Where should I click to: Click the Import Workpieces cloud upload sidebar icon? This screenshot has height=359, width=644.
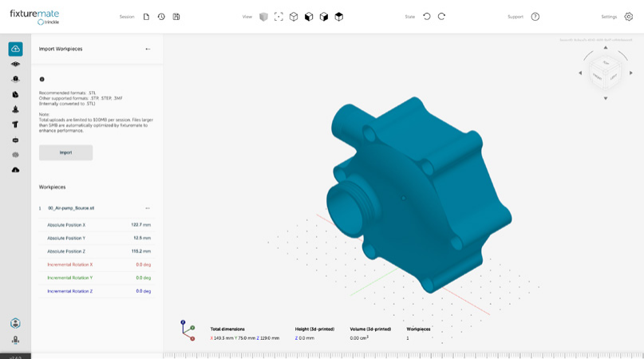point(15,49)
